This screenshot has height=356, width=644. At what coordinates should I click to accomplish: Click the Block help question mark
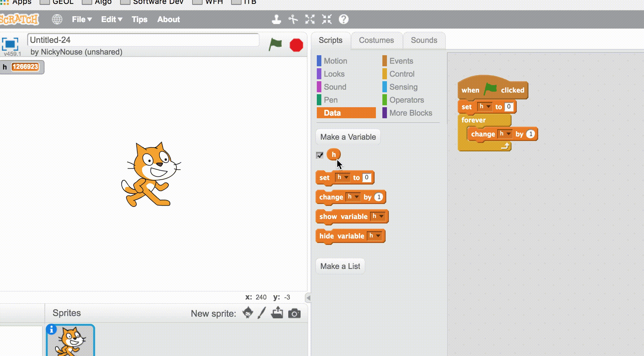343,19
